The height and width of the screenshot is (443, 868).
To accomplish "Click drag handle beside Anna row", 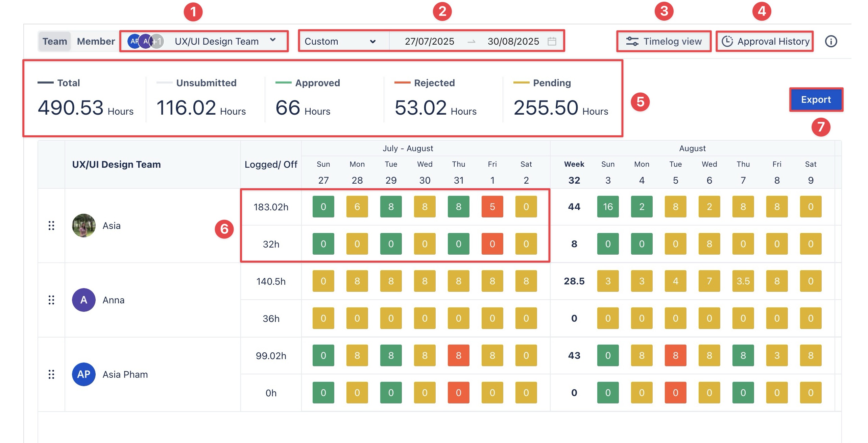I will (x=51, y=300).
